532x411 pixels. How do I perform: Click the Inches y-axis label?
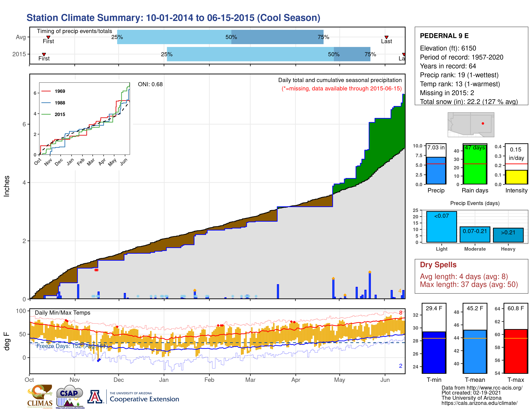(x=7, y=186)
